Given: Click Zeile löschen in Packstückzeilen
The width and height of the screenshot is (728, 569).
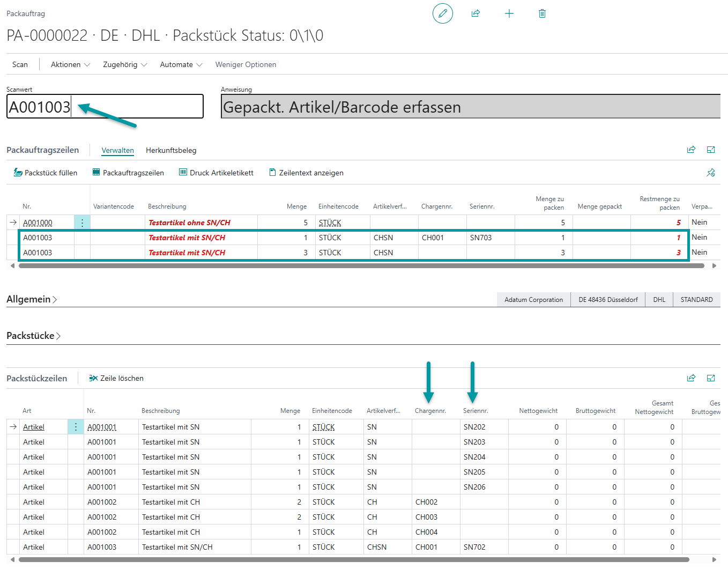Looking at the screenshot, I should click(x=116, y=378).
